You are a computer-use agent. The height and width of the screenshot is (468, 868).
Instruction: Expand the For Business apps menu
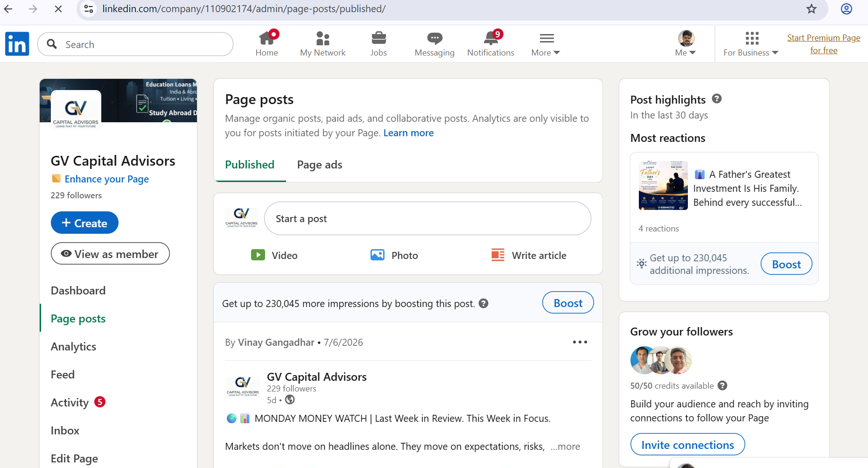[x=751, y=44]
